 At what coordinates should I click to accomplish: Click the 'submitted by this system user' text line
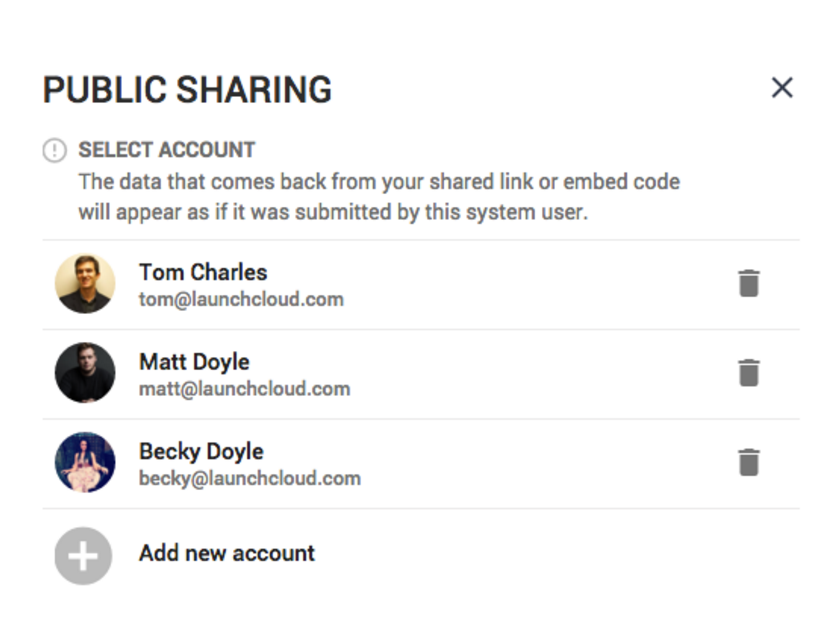pos(333,212)
